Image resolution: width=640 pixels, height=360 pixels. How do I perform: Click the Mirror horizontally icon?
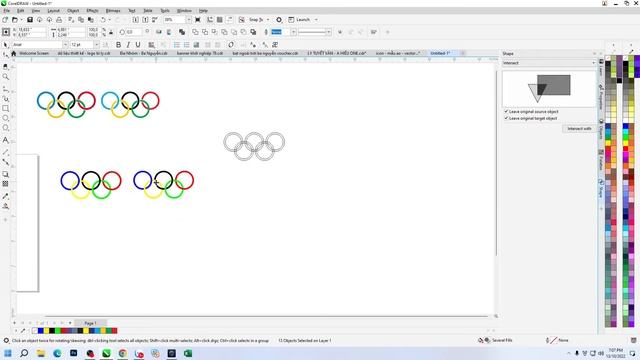coord(159,32)
